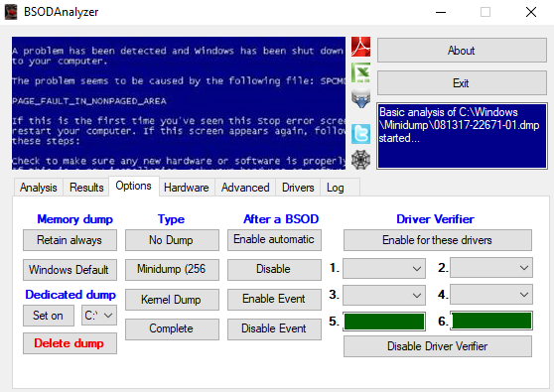The width and height of the screenshot is (554, 392).
Task: Click Enable for these drivers button
Action: (438, 240)
